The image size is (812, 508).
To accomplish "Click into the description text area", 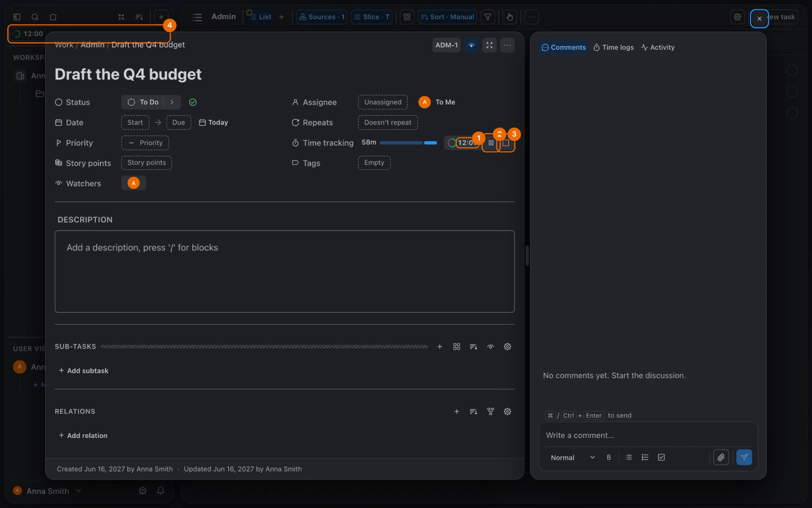I will click(285, 271).
